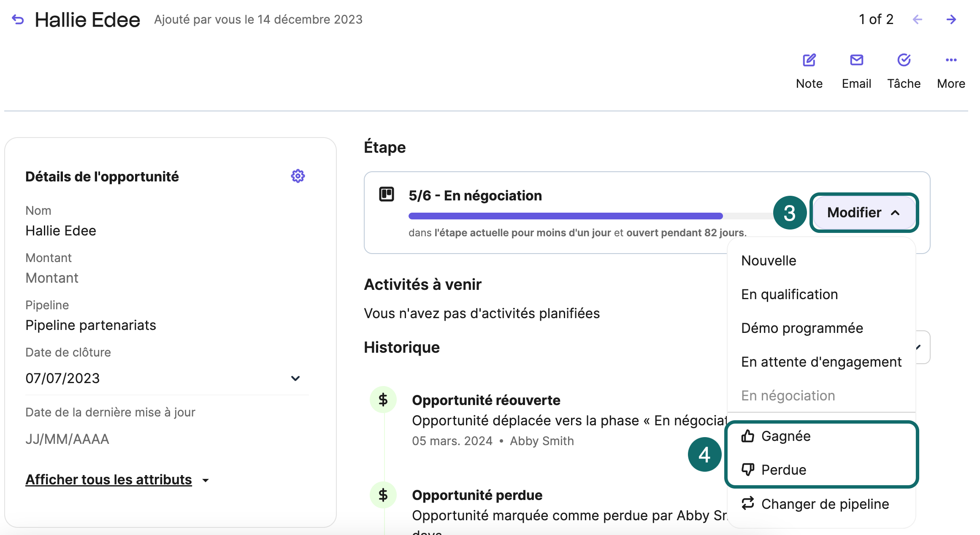Click the dollar icon on Opportunité réouverte

pos(383,400)
